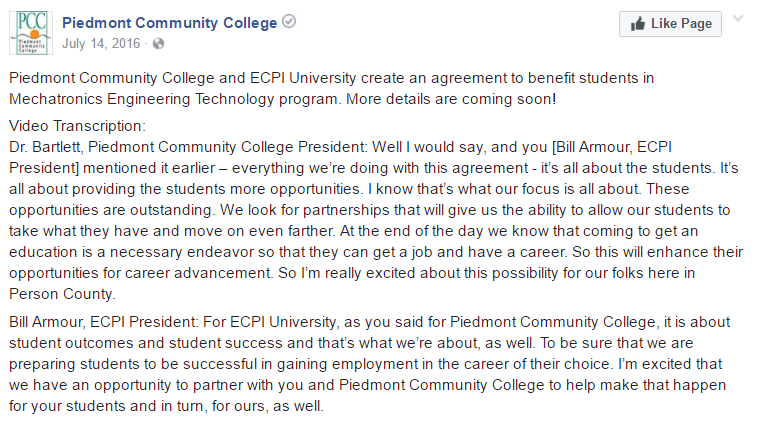Click the thumbs-up icon in Like Page

point(637,24)
